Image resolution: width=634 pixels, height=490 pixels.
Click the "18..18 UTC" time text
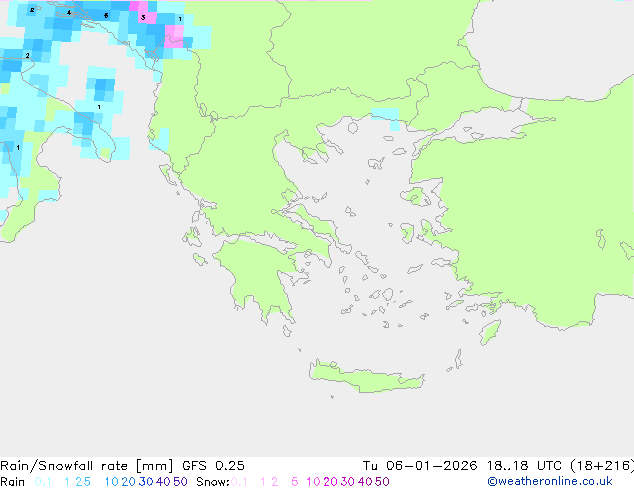(x=524, y=466)
